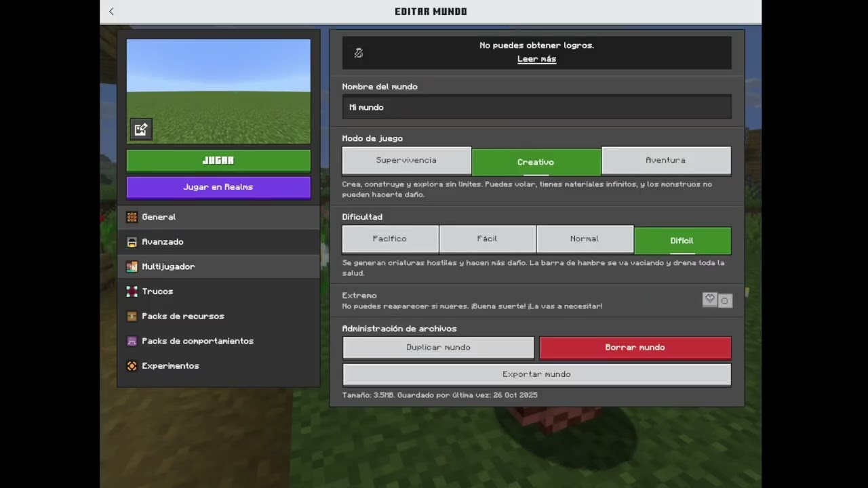Click 'No puedes obtener logros.' text
This screenshot has height=488, width=868.
[536, 45]
